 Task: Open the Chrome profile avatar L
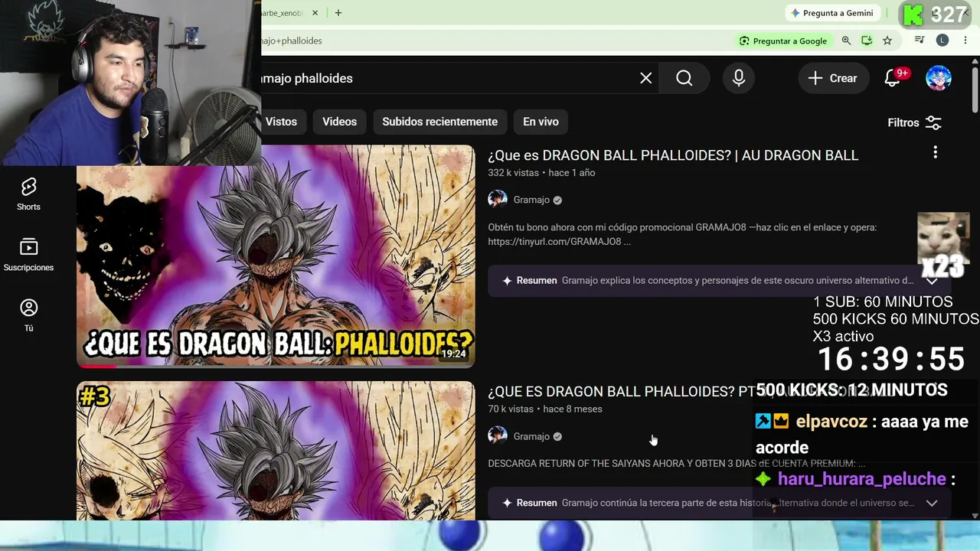(942, 41)
